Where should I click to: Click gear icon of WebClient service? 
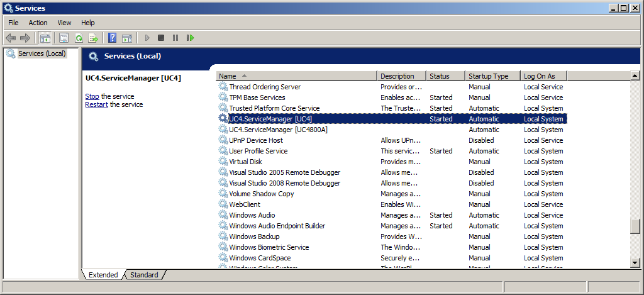click(x=223, y=204)
